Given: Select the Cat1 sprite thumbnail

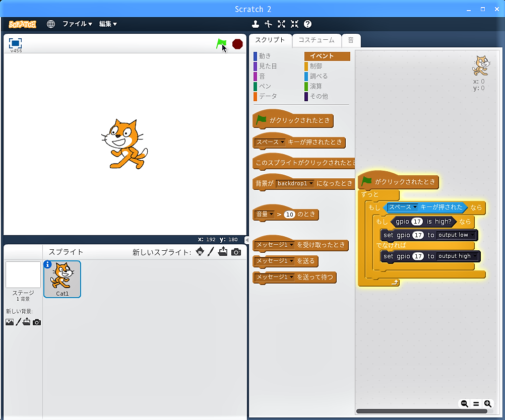Looking at the screenshot, I should coord(62,279).
